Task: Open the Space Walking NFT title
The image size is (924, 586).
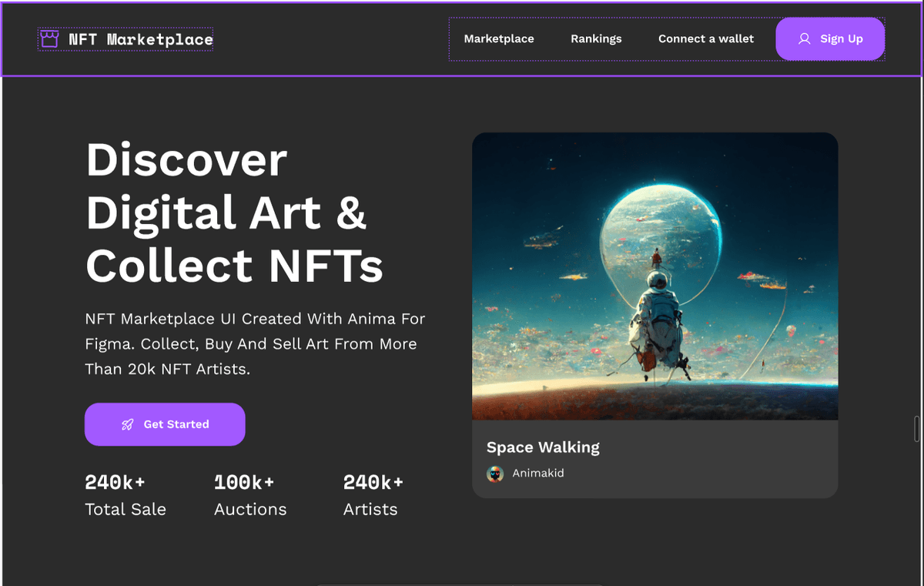Action: (543, 447)
